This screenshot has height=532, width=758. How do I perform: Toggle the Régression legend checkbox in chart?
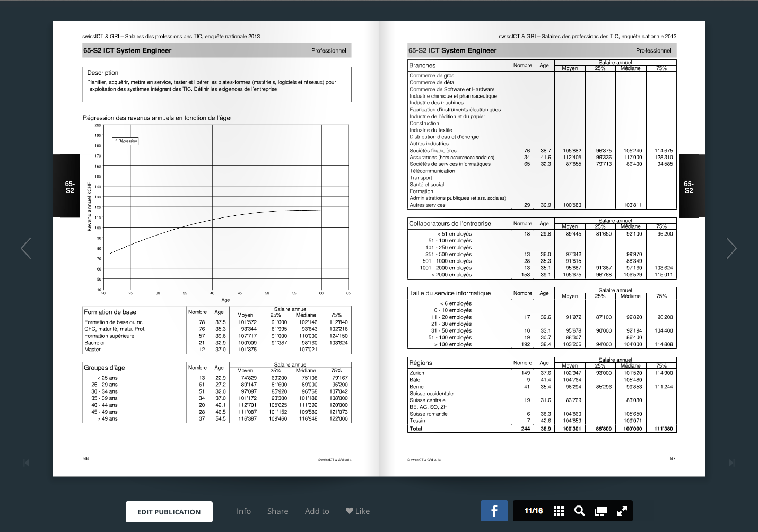point(116,141)
